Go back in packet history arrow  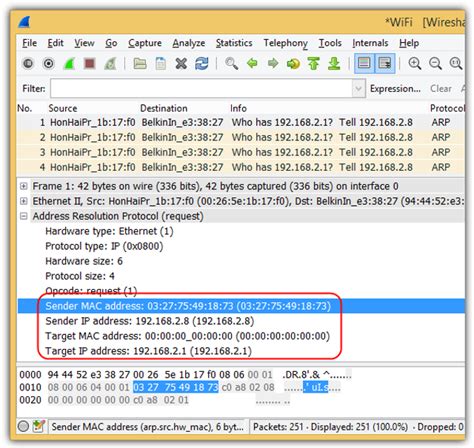[252, 63]
